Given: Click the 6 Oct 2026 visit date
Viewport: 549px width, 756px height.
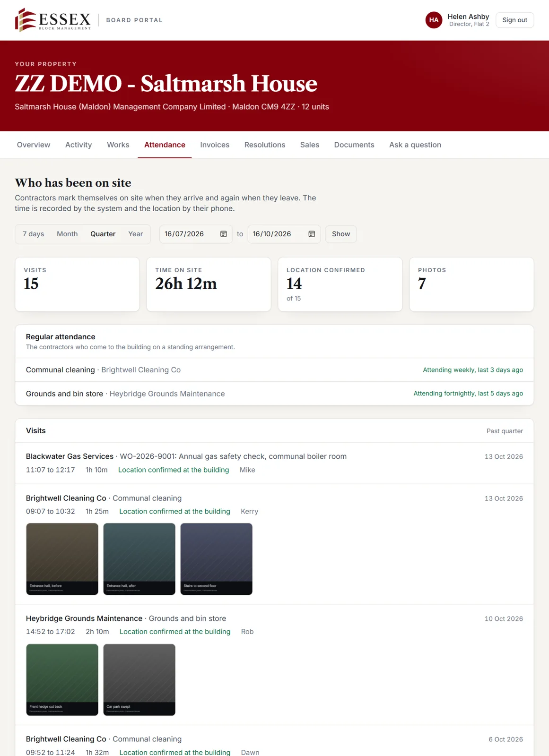Looking at the screenshot, I should [x=505, y=739].
